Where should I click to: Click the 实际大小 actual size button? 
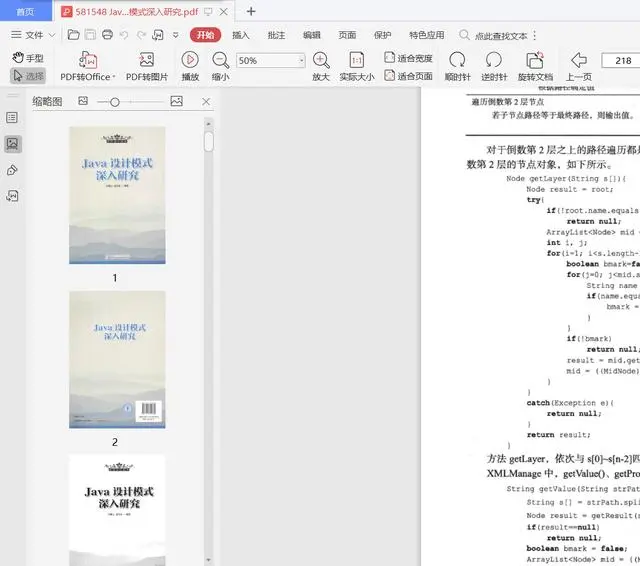click(357, 66)
